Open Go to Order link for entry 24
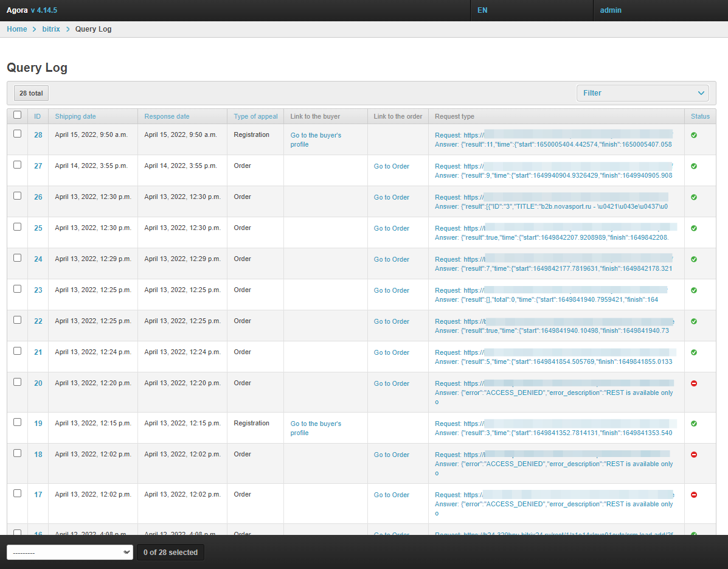 tap(392, 259)
